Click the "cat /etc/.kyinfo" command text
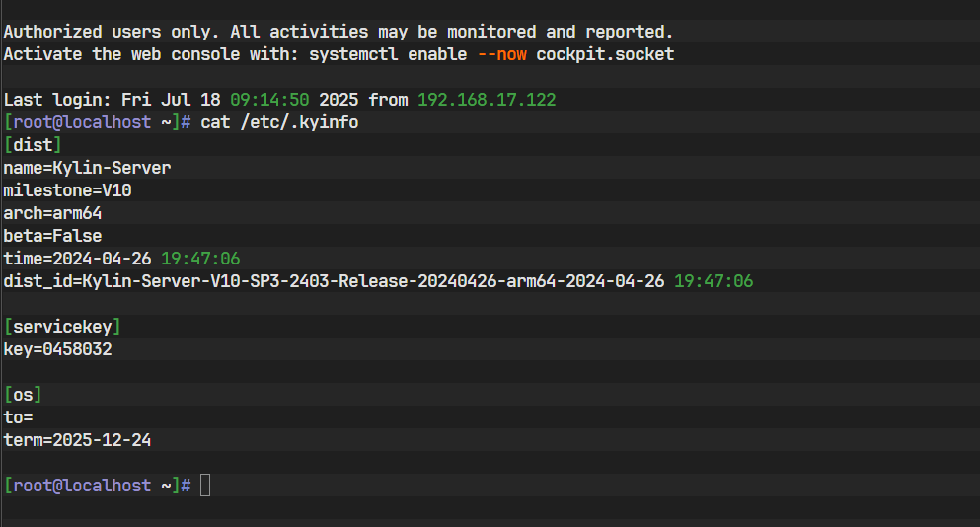Image resolution: width=980 pixels, height=527 pixels. [x=279, y=122]
